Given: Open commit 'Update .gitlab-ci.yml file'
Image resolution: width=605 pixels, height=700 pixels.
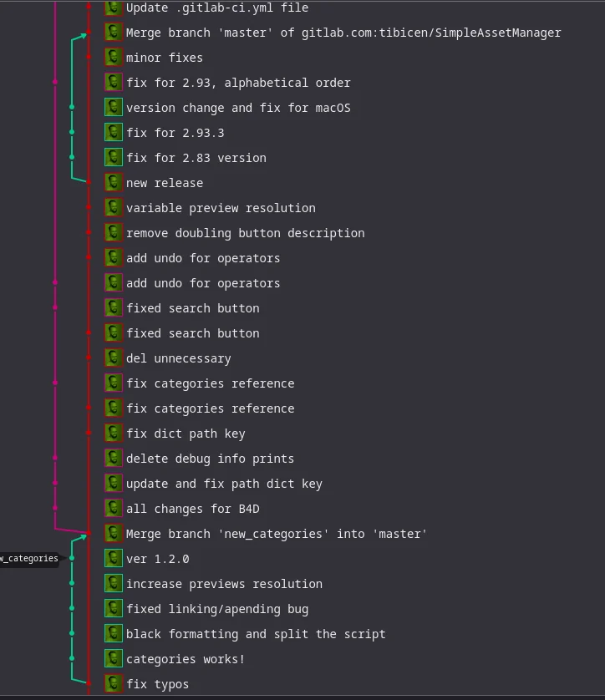Looking at the screenshot, I should (x=217, y=8).
